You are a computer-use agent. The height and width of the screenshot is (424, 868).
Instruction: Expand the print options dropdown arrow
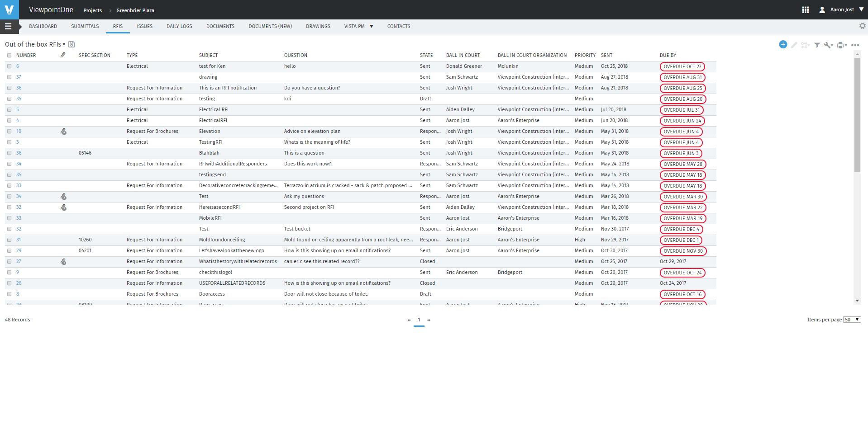tap(846, 45)
